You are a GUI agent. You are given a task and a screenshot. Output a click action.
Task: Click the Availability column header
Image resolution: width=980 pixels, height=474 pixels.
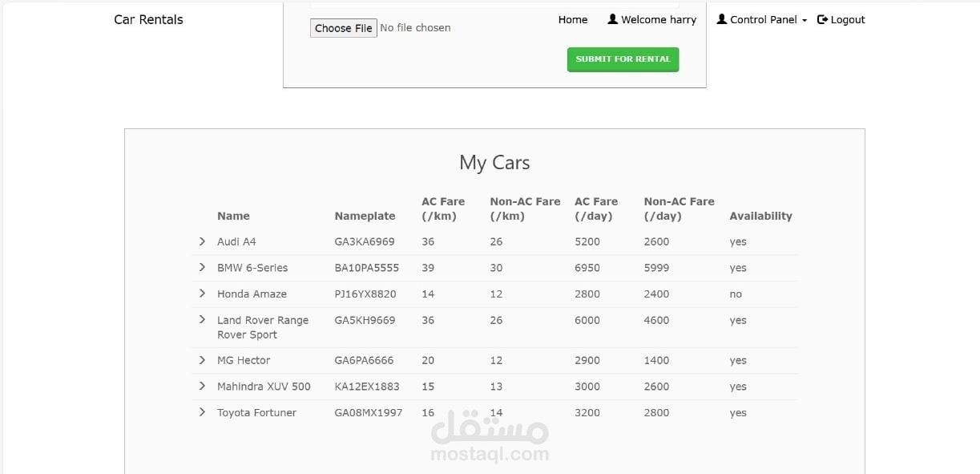coord(760,216)
